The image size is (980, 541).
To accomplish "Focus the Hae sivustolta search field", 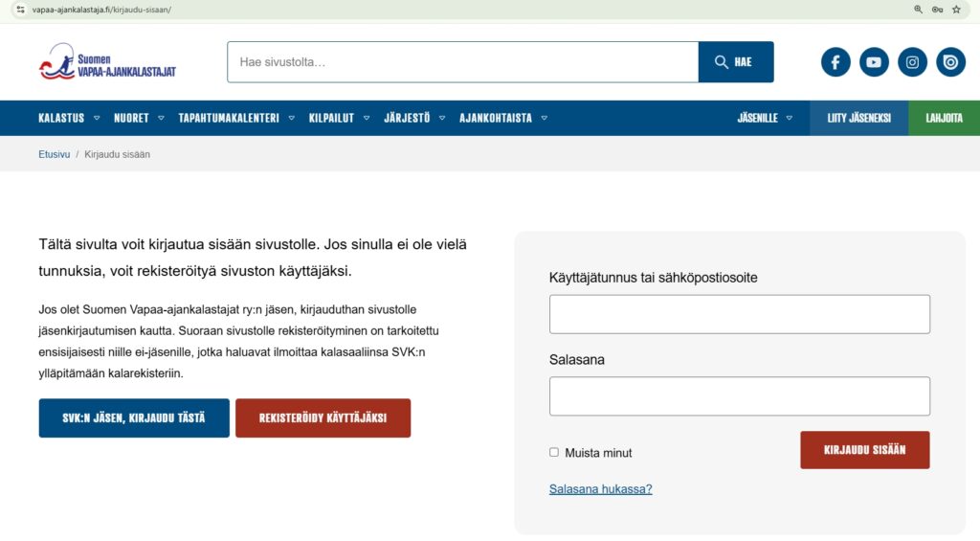I will pos(462,62).
